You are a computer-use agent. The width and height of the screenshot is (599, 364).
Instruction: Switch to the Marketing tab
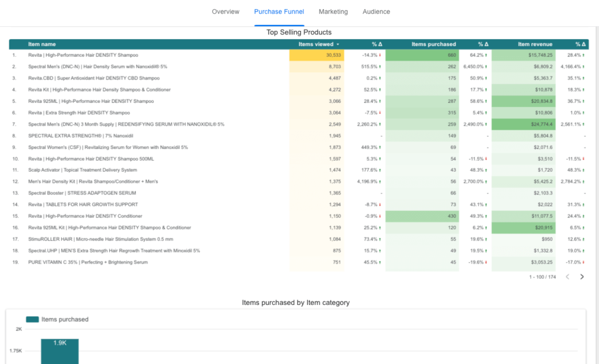click(x=333, y=12)
